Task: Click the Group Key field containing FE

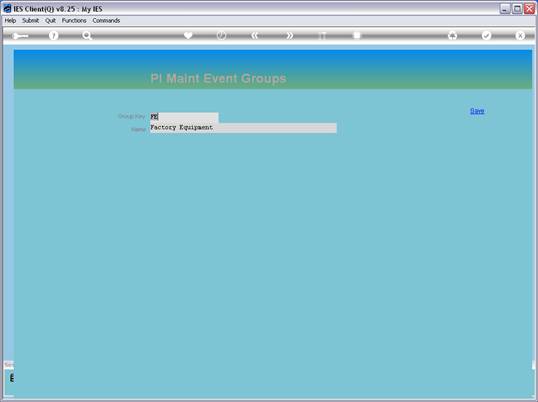Action: [184, 117]
